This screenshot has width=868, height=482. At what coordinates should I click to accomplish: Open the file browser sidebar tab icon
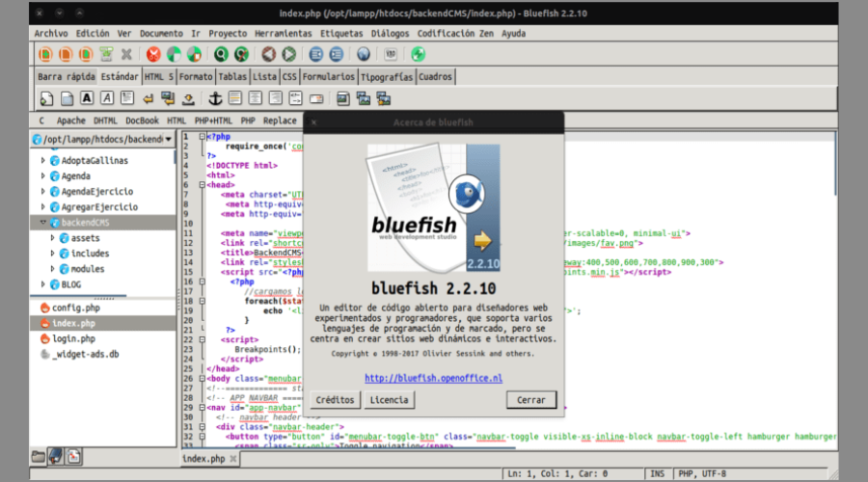(39, 457)
